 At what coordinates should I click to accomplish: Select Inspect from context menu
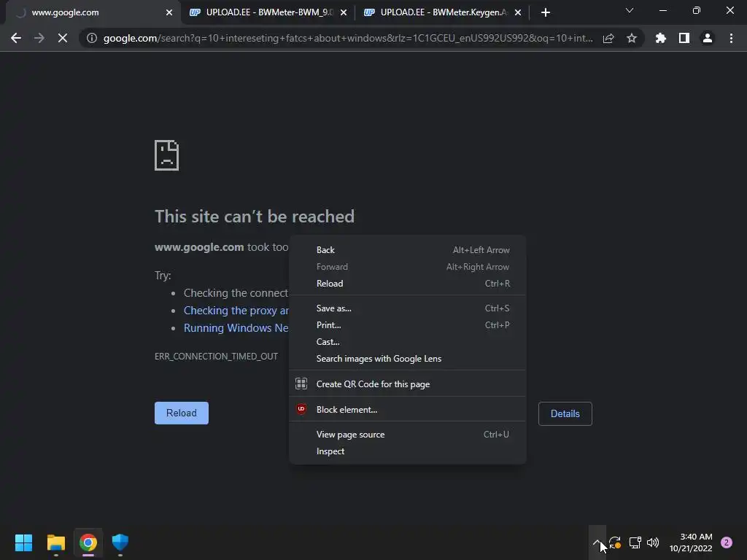tap(408, 451)
